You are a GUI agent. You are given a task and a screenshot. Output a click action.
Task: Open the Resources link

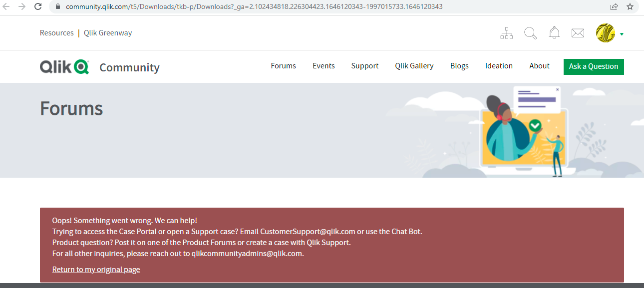coord(57,33)
